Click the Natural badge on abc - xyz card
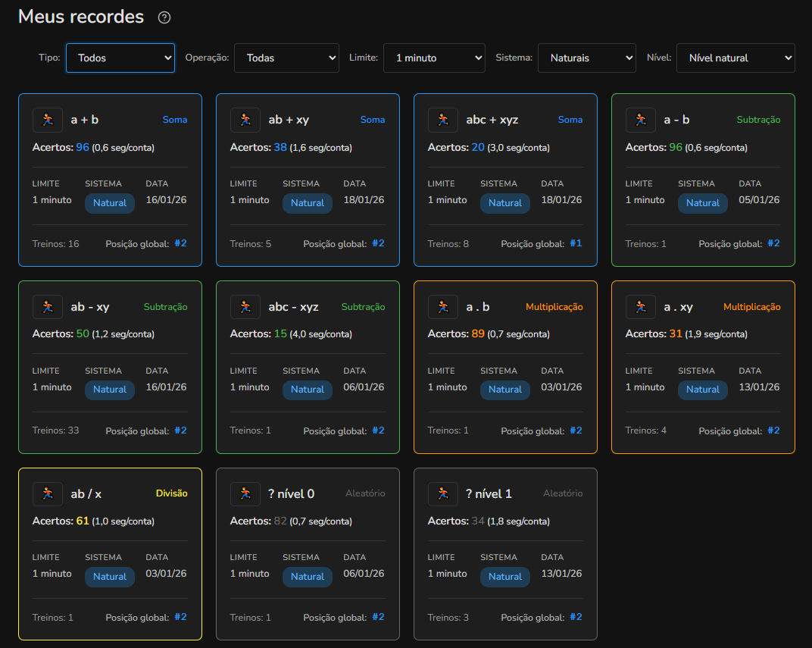 click(308, 390)
